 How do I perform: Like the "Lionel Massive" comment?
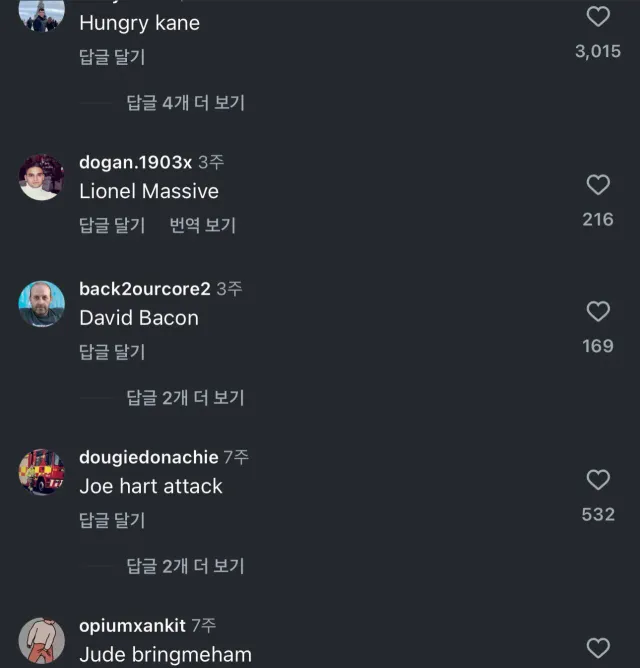point(598,185)
